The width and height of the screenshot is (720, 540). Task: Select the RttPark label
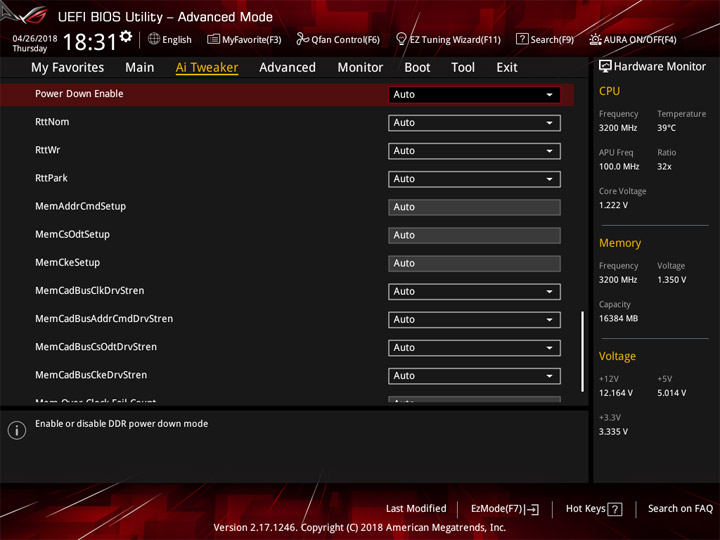tap(51, 178)
